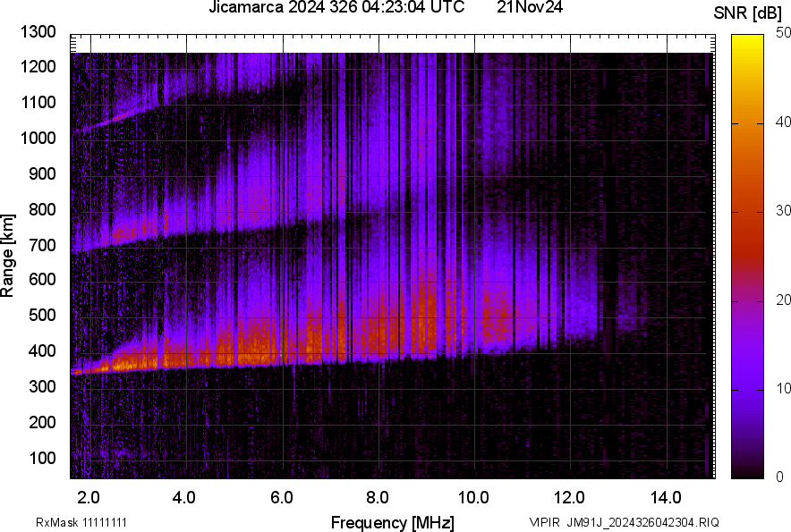Click the 2.0 frequency tick label
Viewport: 791px width, 532px height.
[89, 497]
